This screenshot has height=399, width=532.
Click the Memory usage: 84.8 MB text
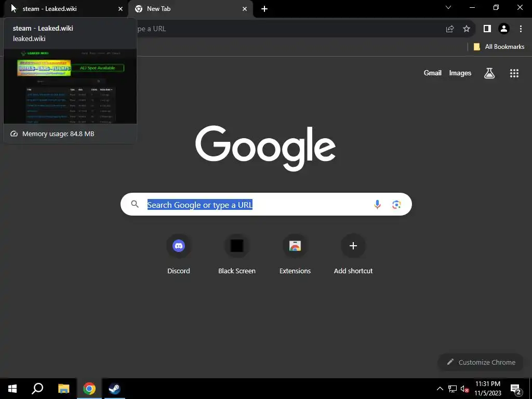point(58,134)
